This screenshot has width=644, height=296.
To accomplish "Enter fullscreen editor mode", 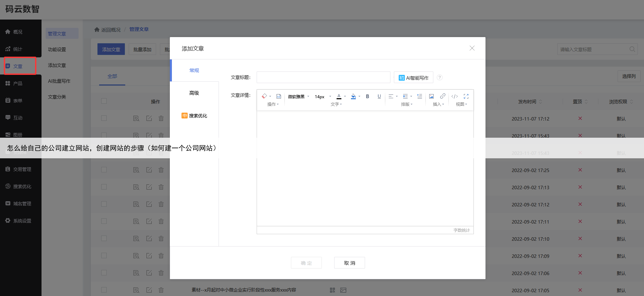I will (466, 96).
